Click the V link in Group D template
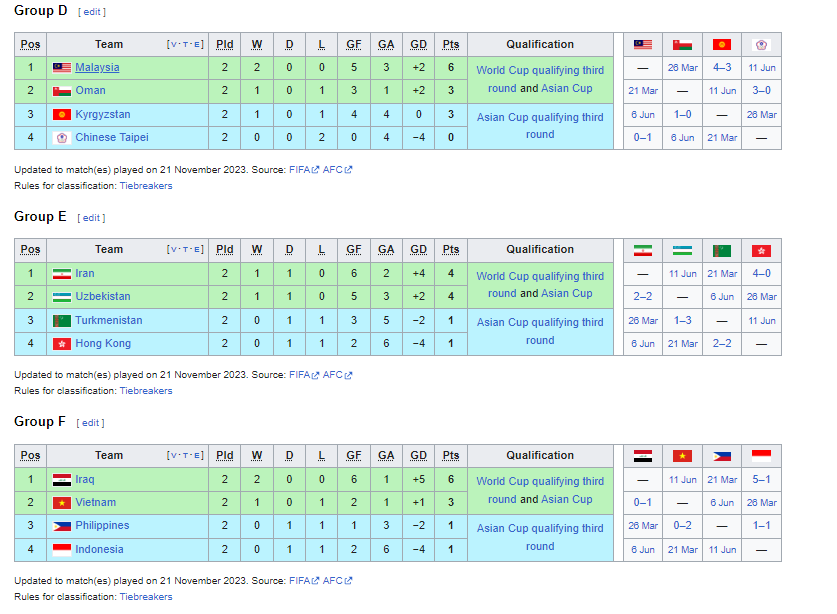This screenshot has height=614, width=837. pos(173,44)
